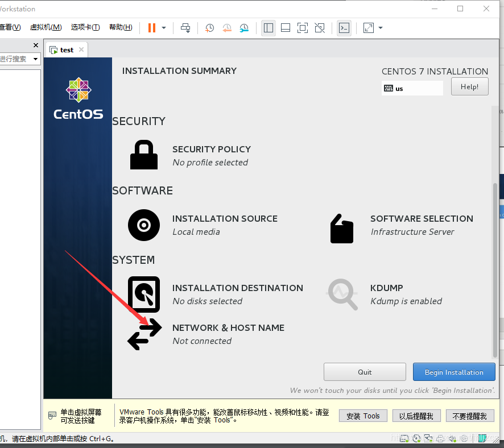The image size is (504, 448).
Task: Open Security Policy padlock icon
Action: point(144,155)
